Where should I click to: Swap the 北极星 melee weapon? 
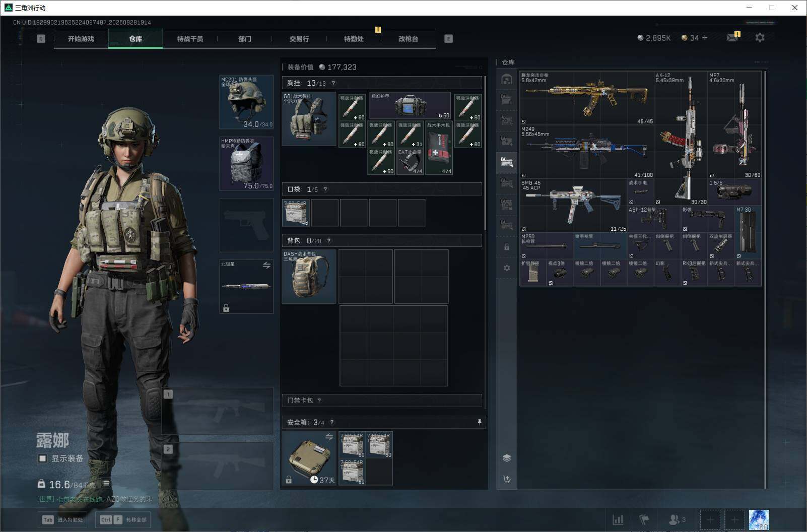(x=266, y=265)
